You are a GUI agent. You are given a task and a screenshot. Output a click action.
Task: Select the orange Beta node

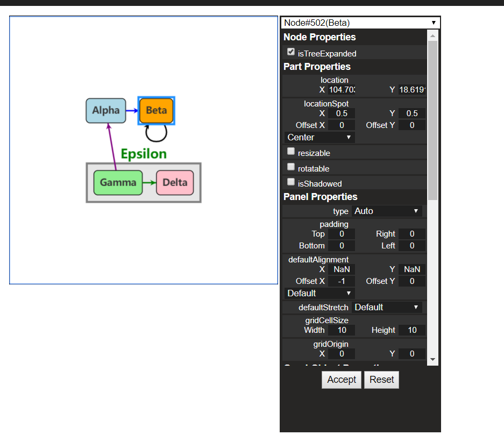[x=156, y=111]
